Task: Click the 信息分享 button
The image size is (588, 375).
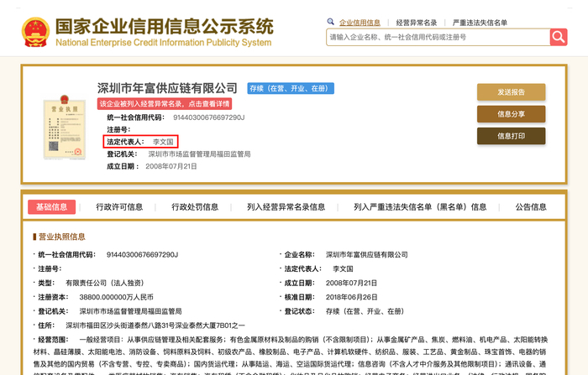Action: (511, 114)
